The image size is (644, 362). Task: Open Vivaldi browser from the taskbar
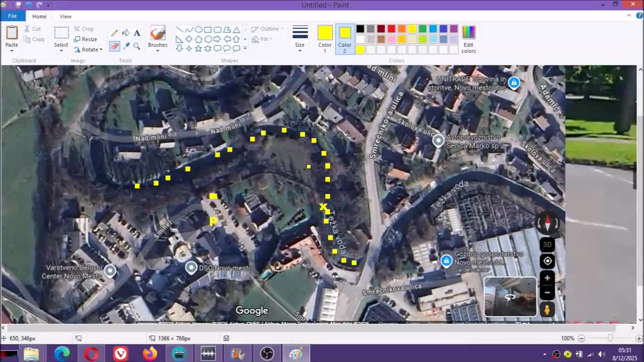[x=120, y=354]
